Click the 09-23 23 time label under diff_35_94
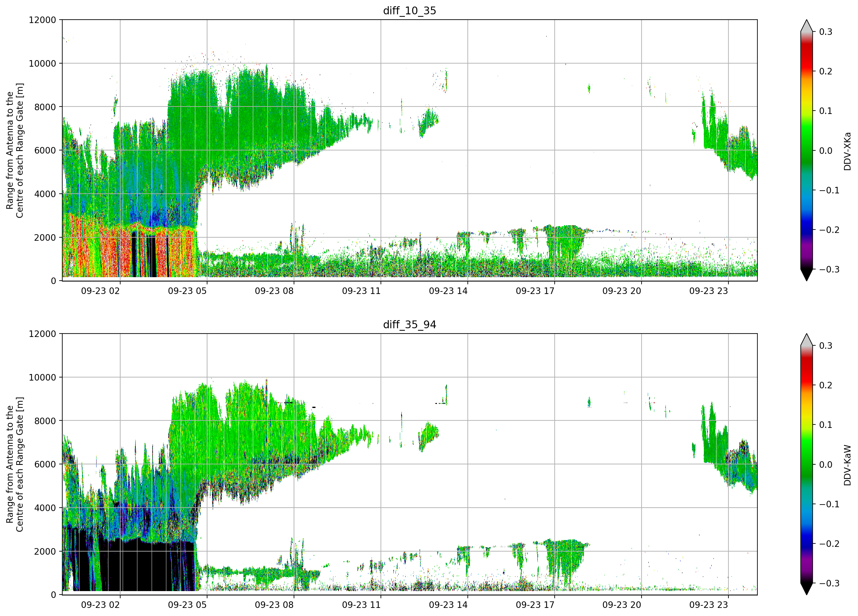Image resolution: width=858 pixels, height=616 pixels. [709, 605]
